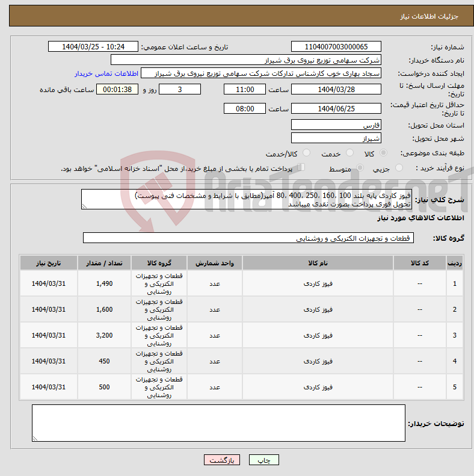Click the remaining days field showing 3
The height and width of the screenshot is (476, 474).
click(x=180, y=89)
